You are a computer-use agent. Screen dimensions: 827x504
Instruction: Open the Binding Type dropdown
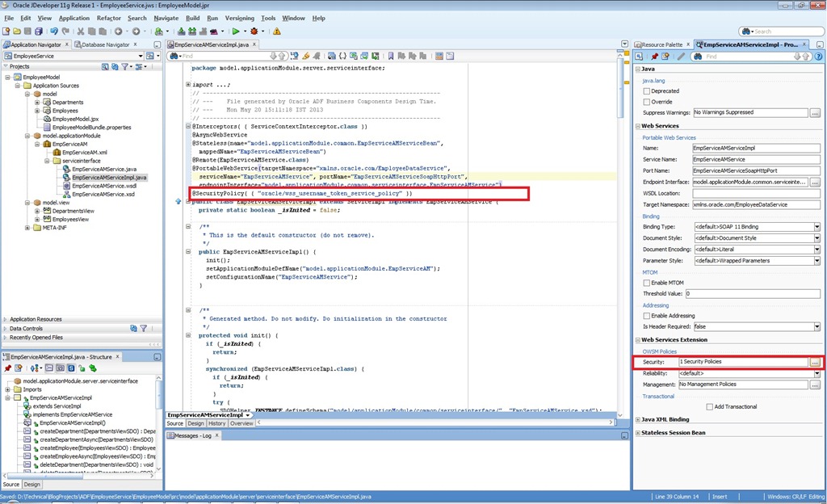coord(817,227)
